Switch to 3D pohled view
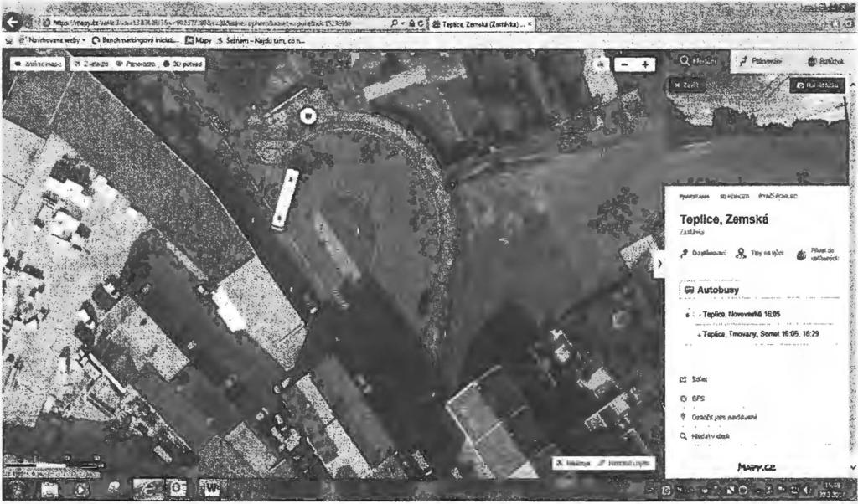 [183, 64]
